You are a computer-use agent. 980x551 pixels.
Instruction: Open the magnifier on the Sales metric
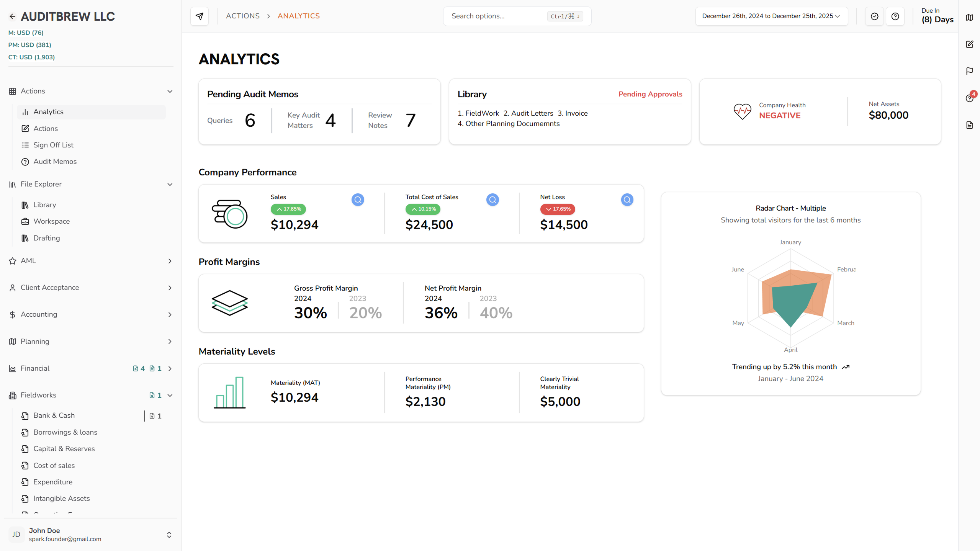coord(357,199)
